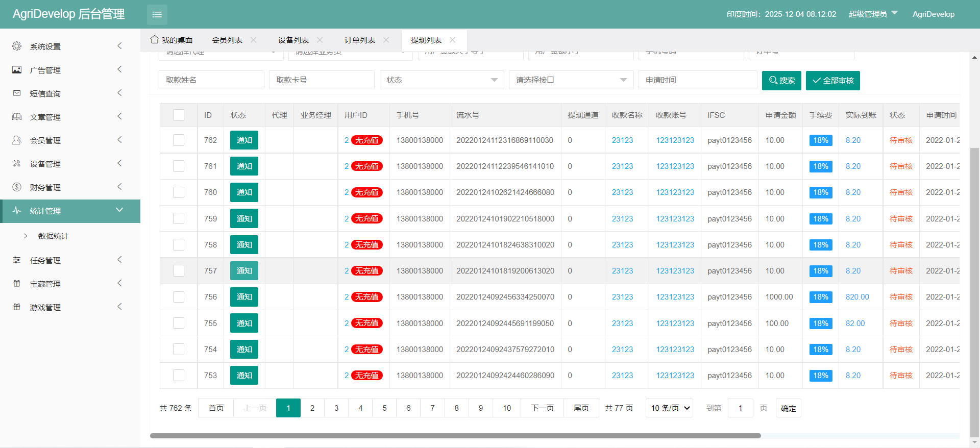Image resolution: width=980 pixels, height=448 pixels.
Task: Close the 订单列表 tab
Action: (x=386, y=40)
